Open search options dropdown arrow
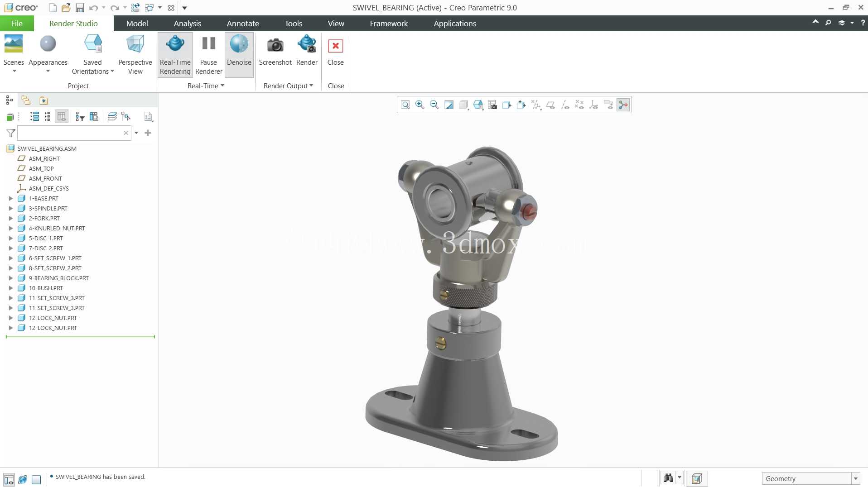This screenshot has height=487, width=868. [136, 133]
